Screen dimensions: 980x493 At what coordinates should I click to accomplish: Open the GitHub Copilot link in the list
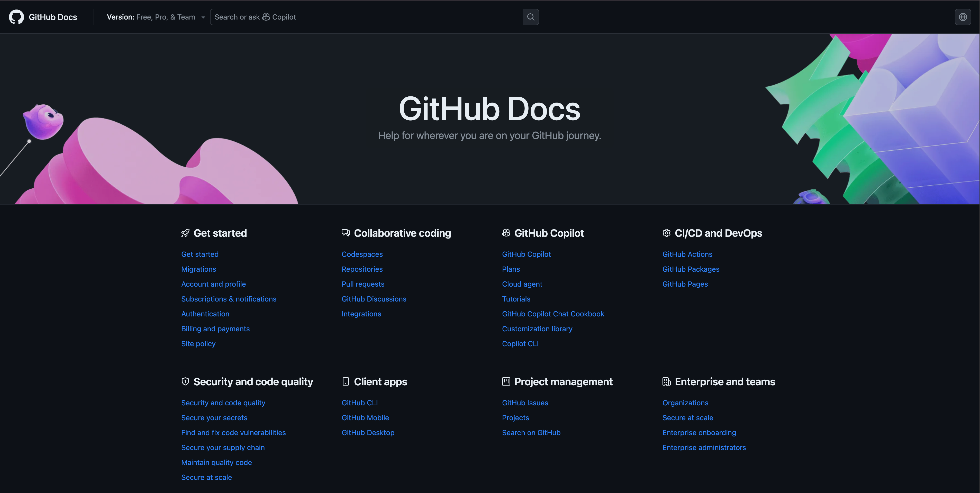click(x=527, y=254)
